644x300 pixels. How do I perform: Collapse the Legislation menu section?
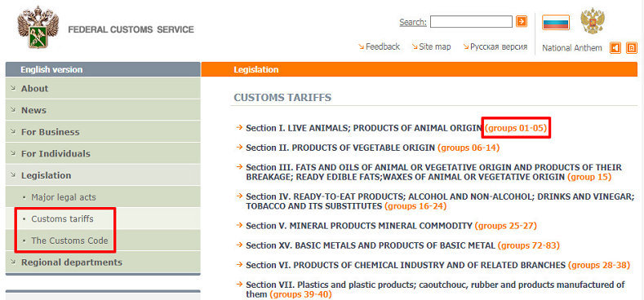tap(103, 175)
